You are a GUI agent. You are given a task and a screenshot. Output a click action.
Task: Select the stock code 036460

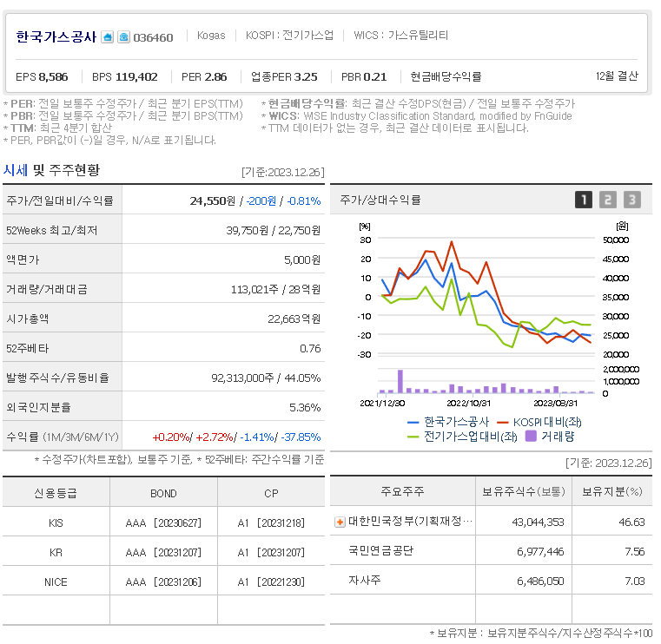click(x=153, y=38)
